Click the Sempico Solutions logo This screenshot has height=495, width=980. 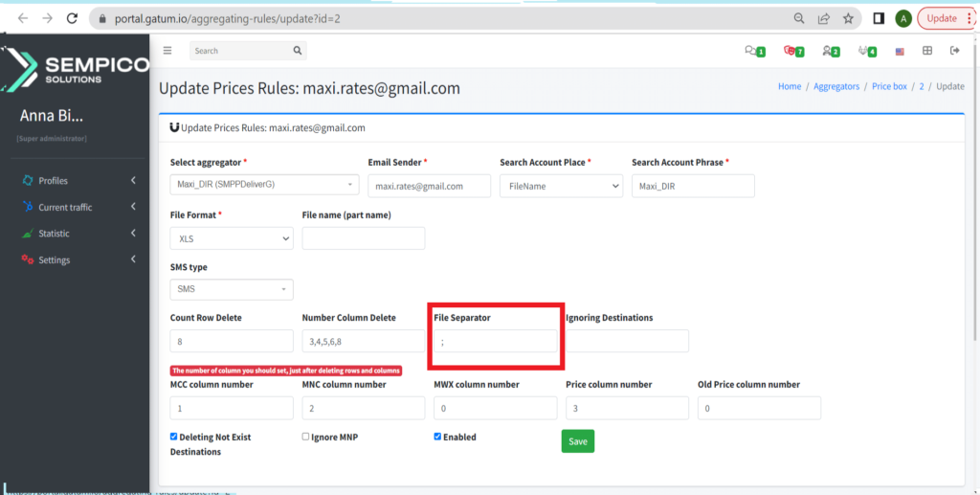[x=75, y=68]
